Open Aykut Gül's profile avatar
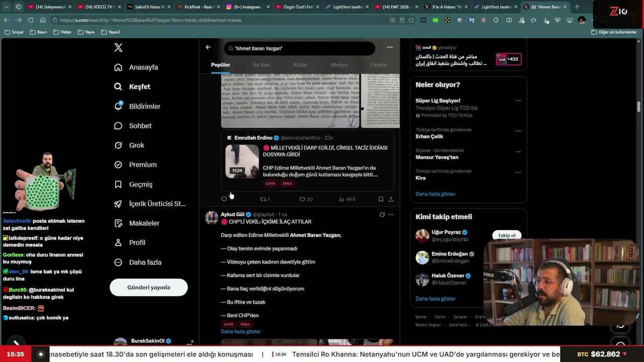 (211, 218)
